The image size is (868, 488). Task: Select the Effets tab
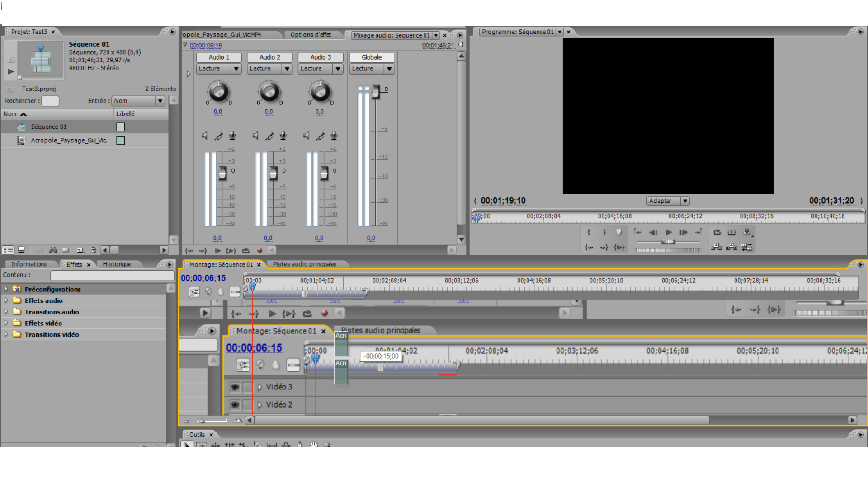[75, 264]
